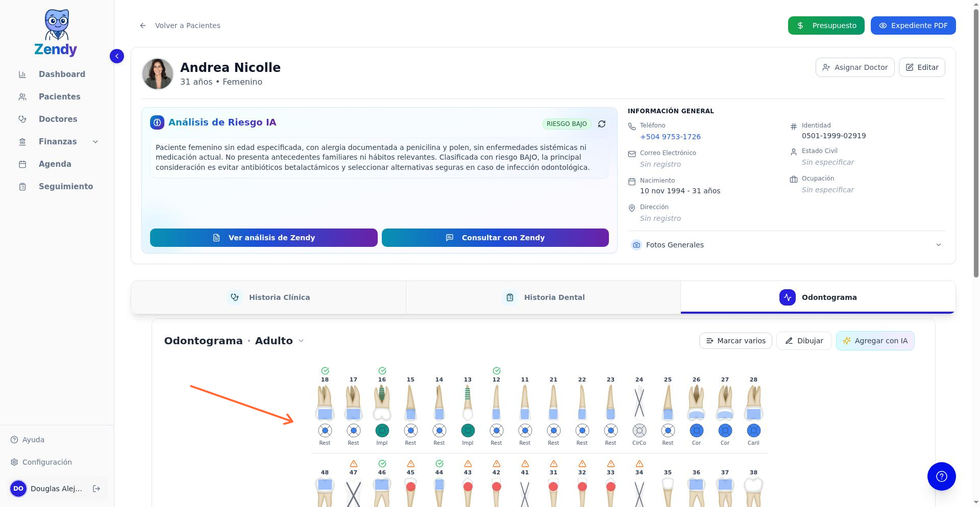Open the Expediente PDF

click(x=913, y=26)
